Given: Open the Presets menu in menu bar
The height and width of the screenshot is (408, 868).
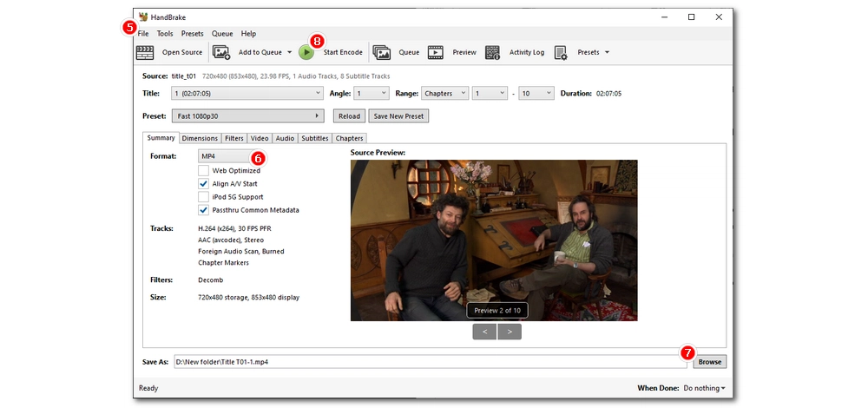Looking at the screenshot, I should coord(192,34).
